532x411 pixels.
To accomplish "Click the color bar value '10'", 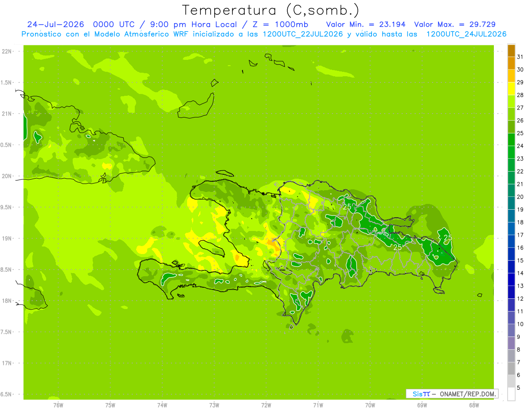I will pyautogui.click(x=520, y=324).
